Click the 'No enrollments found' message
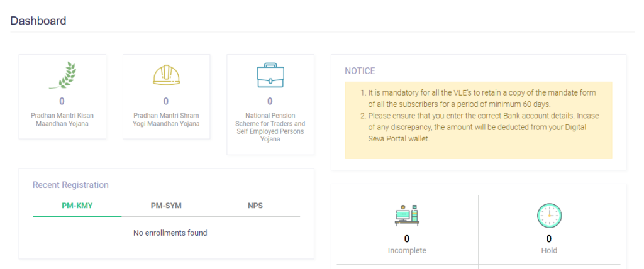This screenshot has width=644, height=269. point(170,233)
